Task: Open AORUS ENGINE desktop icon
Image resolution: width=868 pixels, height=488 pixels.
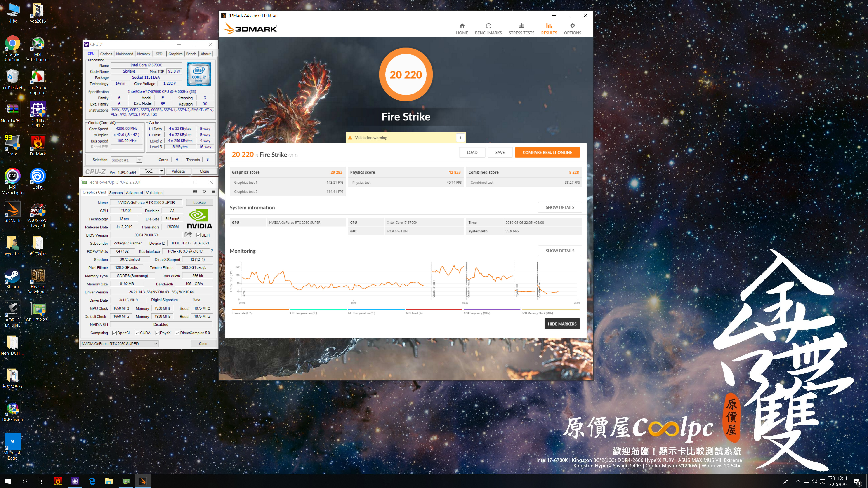Action: (12, 314)
